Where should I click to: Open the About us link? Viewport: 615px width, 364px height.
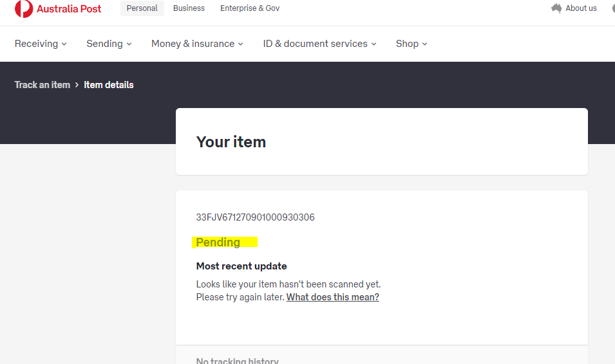581,8
